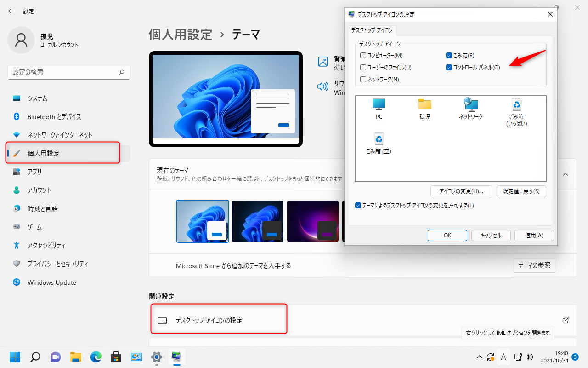Select the purple glow theme thumbnail
Screen dimensions: 588x368
tap(313, 221)
